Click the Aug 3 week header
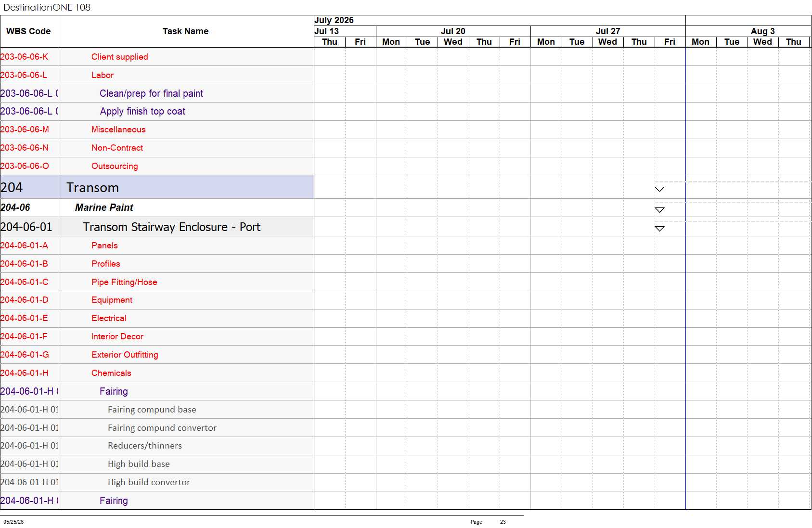 point(748,31)
